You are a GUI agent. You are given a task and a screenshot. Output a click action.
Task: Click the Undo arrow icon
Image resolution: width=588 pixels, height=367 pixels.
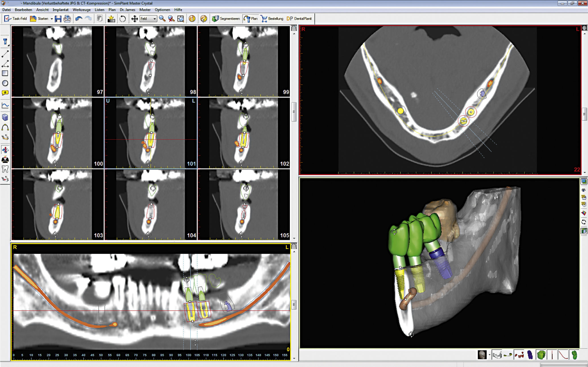click(79, 19)
